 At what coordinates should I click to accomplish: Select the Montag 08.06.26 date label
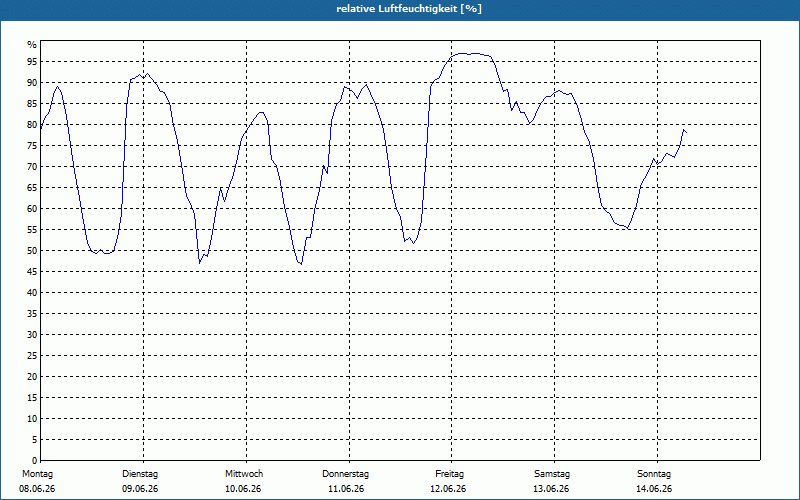click(x=37, y=481)
